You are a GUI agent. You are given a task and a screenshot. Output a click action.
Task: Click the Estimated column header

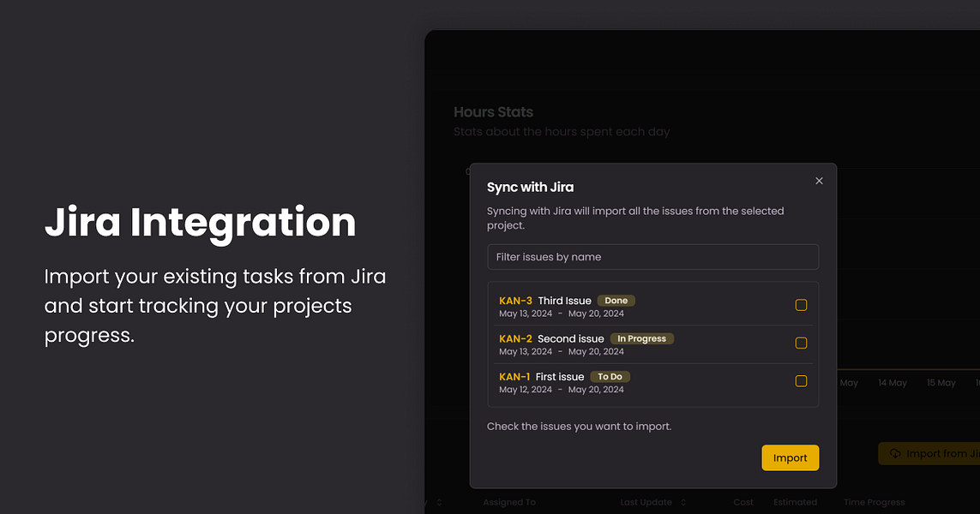pos(795,502)
